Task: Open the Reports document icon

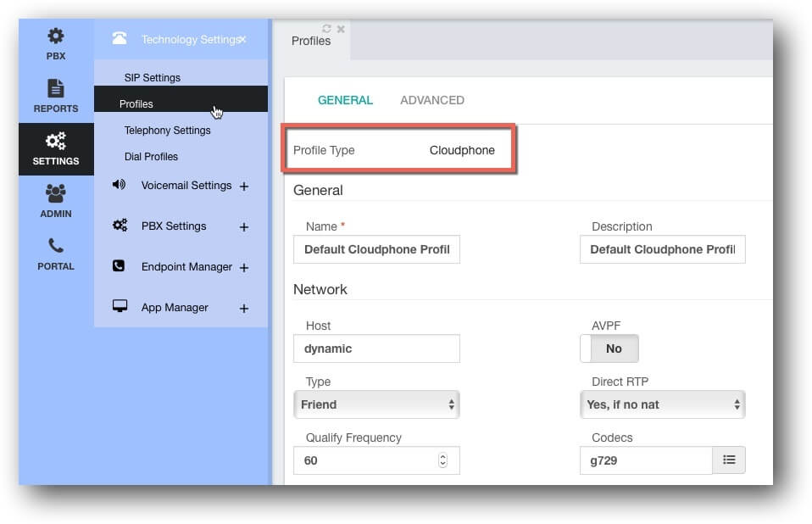Action: tap(56, 88)
